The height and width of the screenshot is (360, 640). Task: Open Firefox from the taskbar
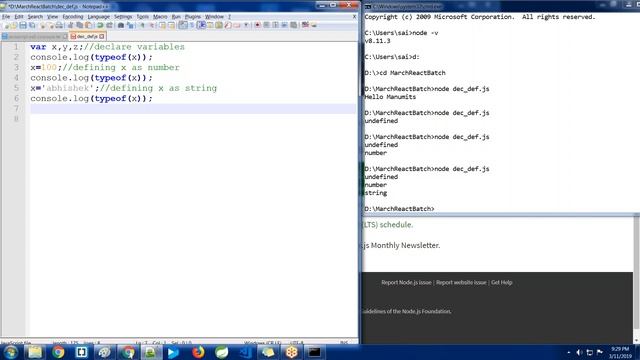[x=198, y=352]
